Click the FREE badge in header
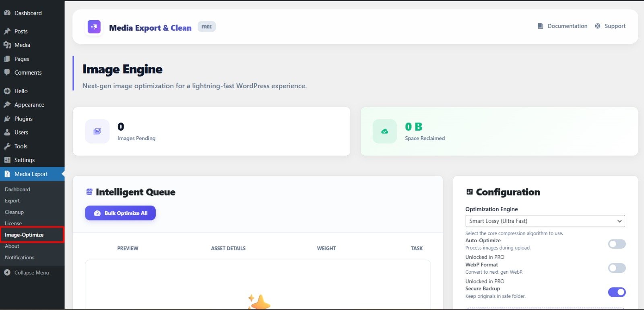The width and height of the screenshot is (644, 310). 206,27
